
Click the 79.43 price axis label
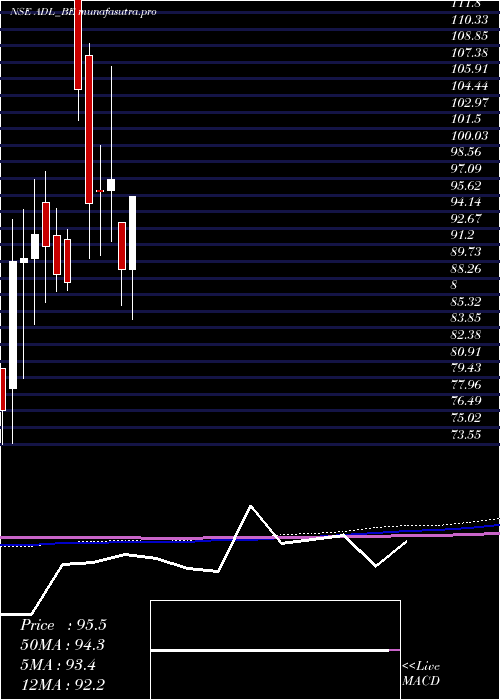467,368
